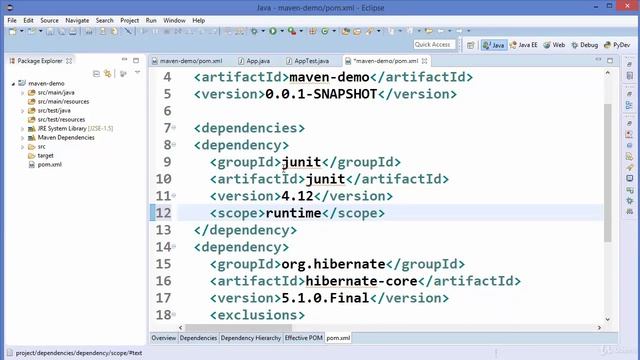Click the Forward navigation arrow icon
The width and height of the screenshot is (640, 360).
tap(460, 31)
